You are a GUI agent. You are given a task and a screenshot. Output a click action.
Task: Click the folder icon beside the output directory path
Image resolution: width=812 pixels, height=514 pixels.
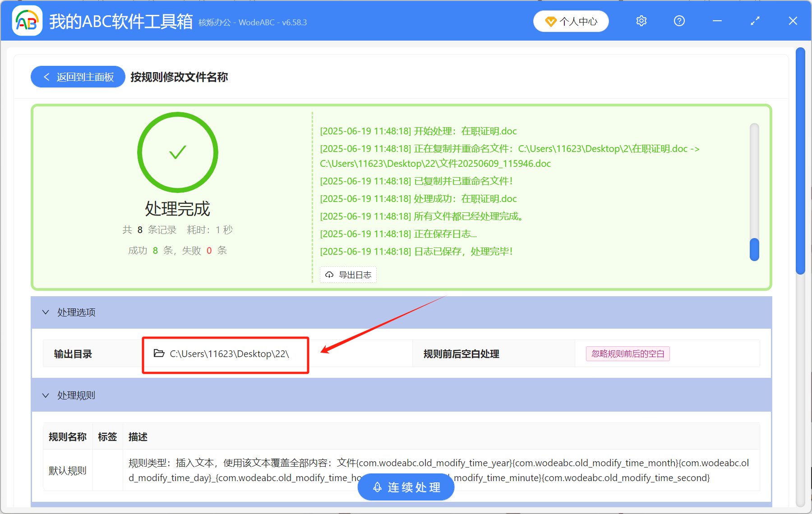158,353
